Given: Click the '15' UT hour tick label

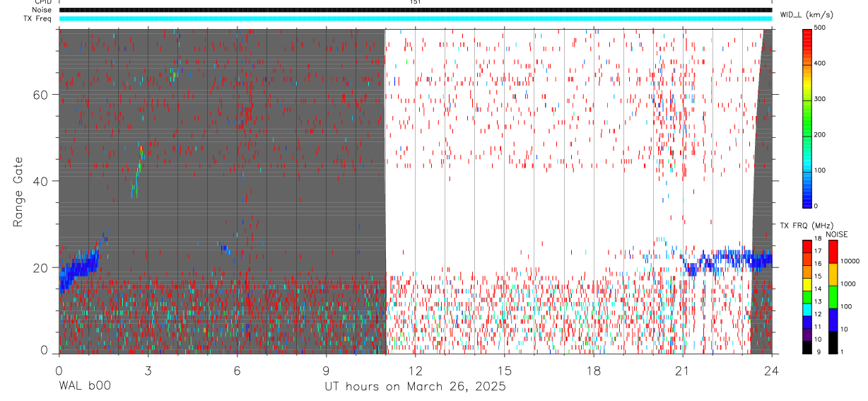Looking at the screenshot, I should pyautogui.click(x=505, y=371).
